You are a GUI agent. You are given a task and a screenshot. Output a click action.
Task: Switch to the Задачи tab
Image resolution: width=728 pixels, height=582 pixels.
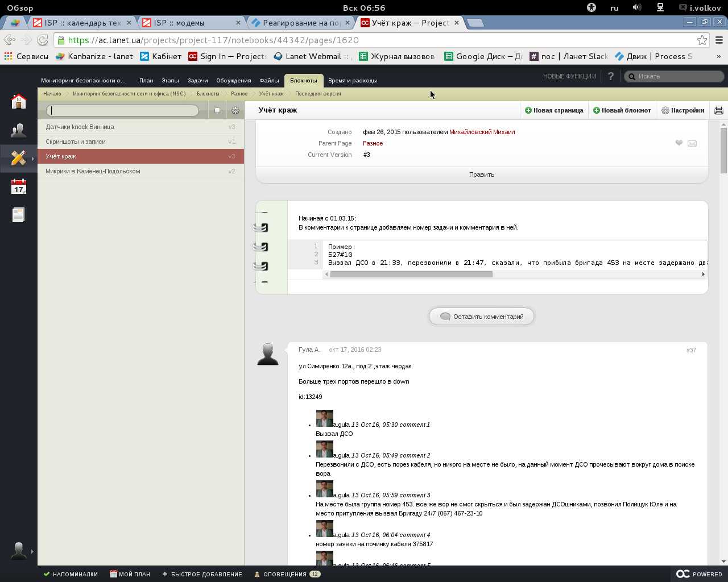click(x=198, y=80)
